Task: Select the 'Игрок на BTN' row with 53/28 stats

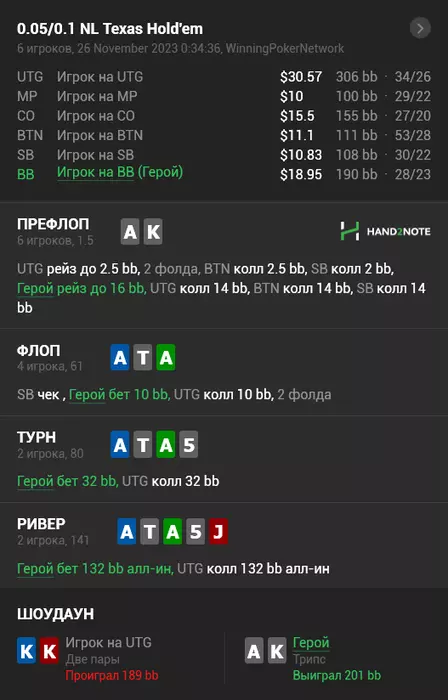Action: click(224, 135)
